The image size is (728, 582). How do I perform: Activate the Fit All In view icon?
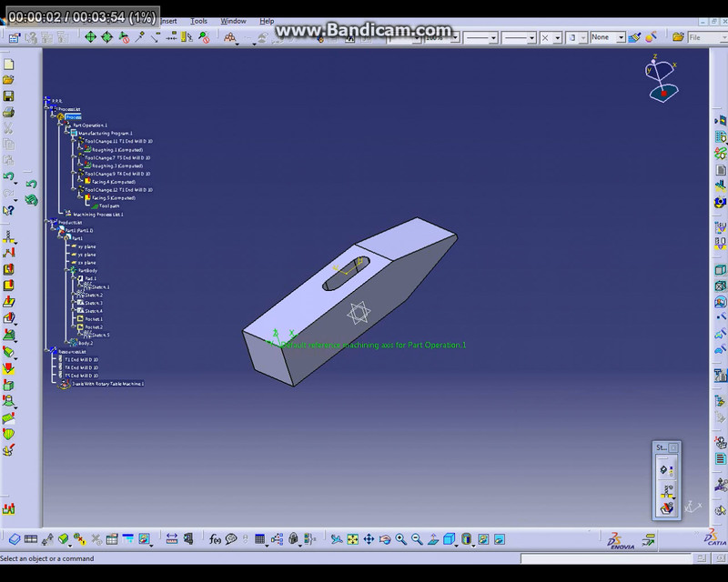coord(351,538)
